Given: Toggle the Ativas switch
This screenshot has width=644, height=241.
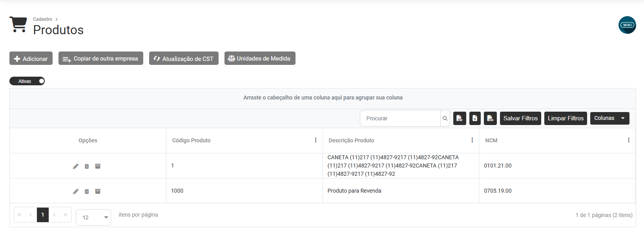Looking at the screenshot, I should [x=27, y=81].
